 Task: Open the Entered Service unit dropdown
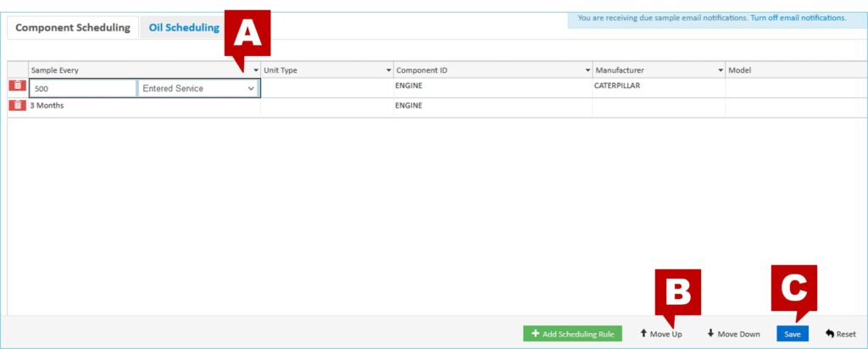[x=198, y=88]
